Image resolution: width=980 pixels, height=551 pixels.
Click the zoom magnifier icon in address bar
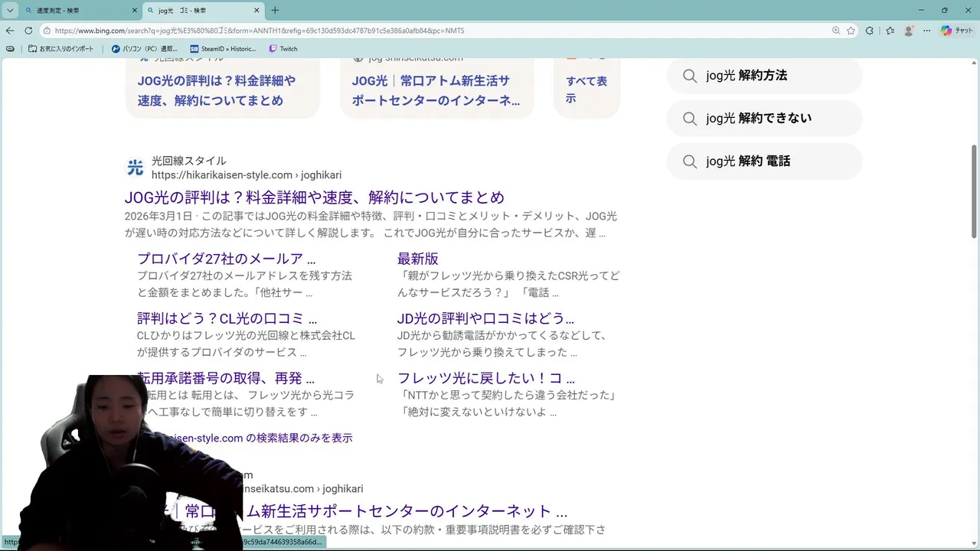[836, 31]
